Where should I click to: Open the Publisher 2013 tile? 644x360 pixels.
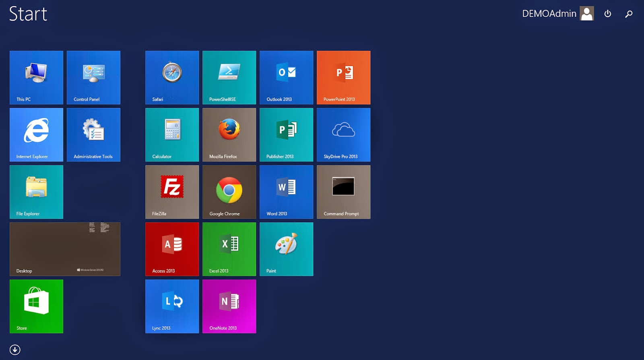(x=286, y=134)
